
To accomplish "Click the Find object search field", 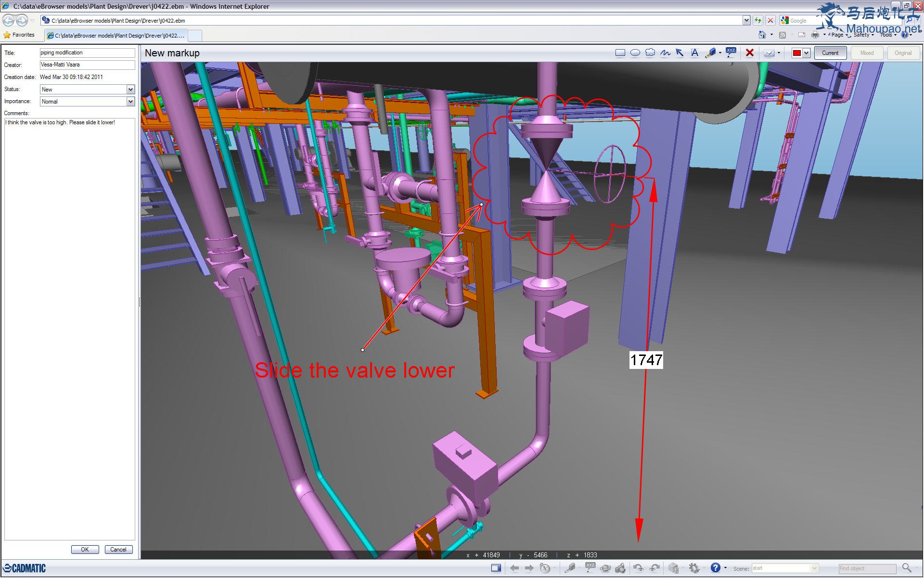I will point(867,568).
